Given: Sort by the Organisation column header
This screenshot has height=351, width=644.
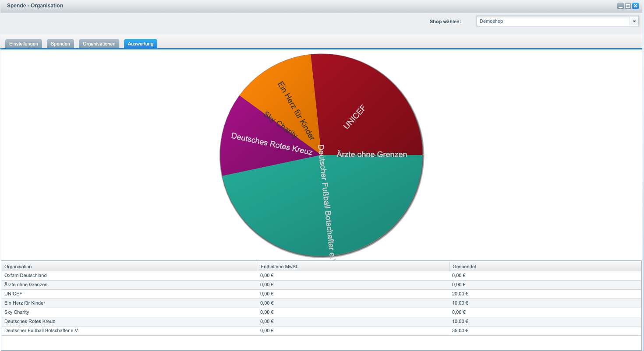Looking at the screenshot, I should 130,267.
